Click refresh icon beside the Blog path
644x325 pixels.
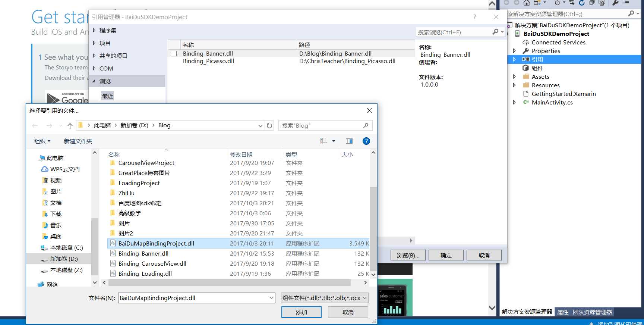coord(269,126)
